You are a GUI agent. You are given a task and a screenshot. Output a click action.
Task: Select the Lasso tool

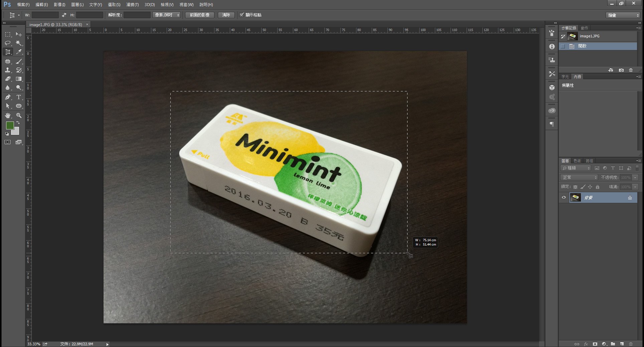click(8, 43)
